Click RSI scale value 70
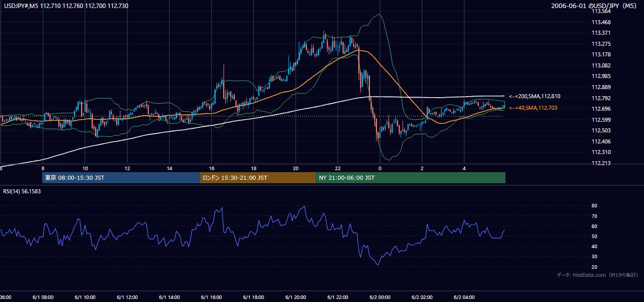Screen dimensions: 644x302 [x=594, y=216]
